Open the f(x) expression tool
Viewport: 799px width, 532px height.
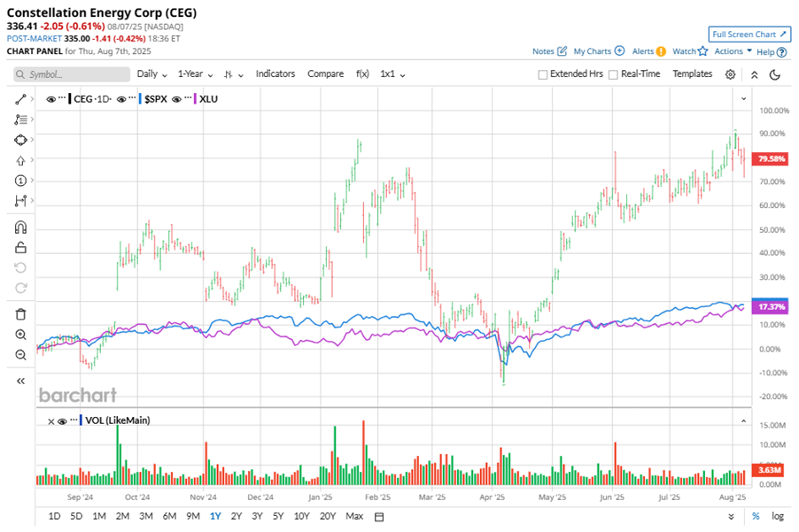(362, 73)
